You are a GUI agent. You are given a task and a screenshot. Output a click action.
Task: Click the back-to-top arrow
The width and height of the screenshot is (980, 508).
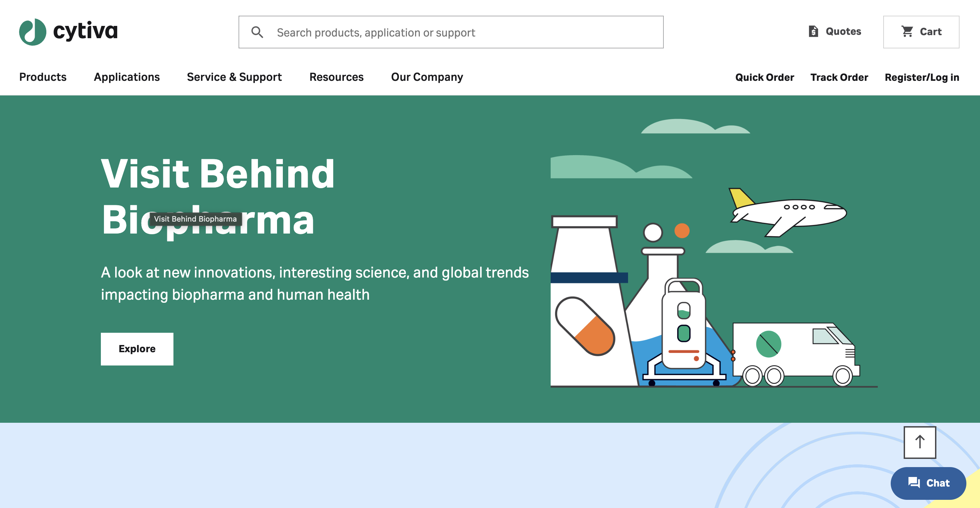[919, 443]
